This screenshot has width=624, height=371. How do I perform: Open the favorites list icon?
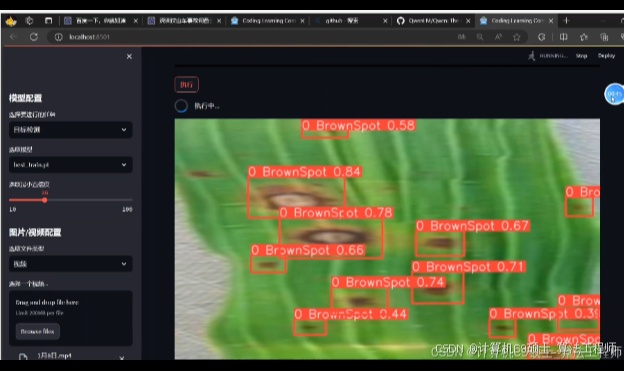[x=584, y=37]
